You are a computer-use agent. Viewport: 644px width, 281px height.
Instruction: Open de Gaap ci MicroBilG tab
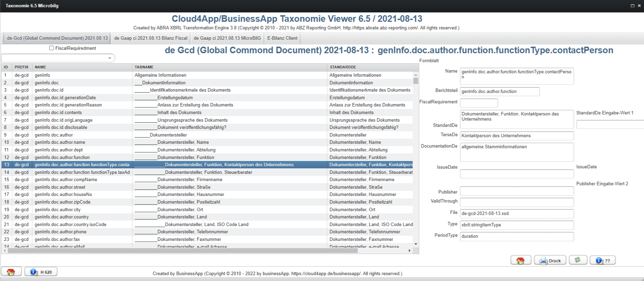tap(227, 38)
